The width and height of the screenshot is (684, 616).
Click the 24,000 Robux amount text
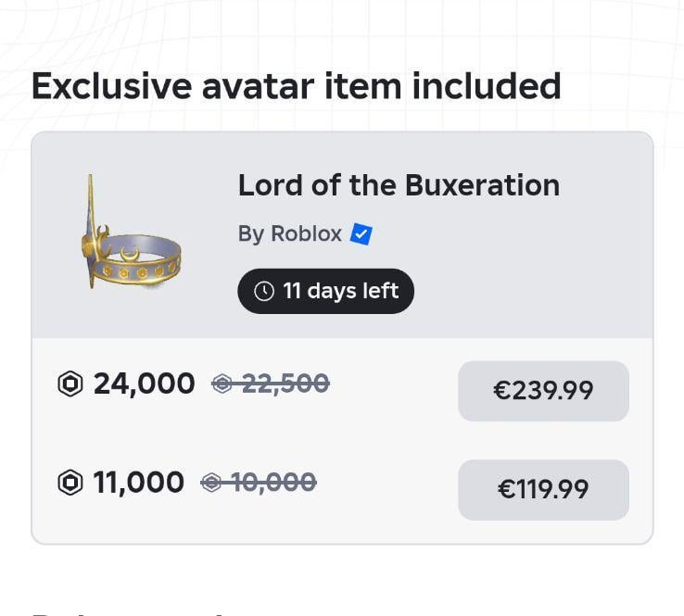click(x=144, y=383)
